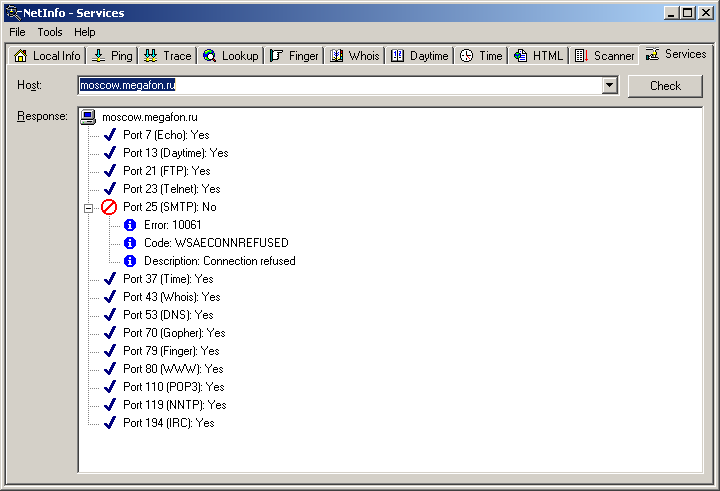Click the house icon on Local Info tab

(x=21, y=56)
